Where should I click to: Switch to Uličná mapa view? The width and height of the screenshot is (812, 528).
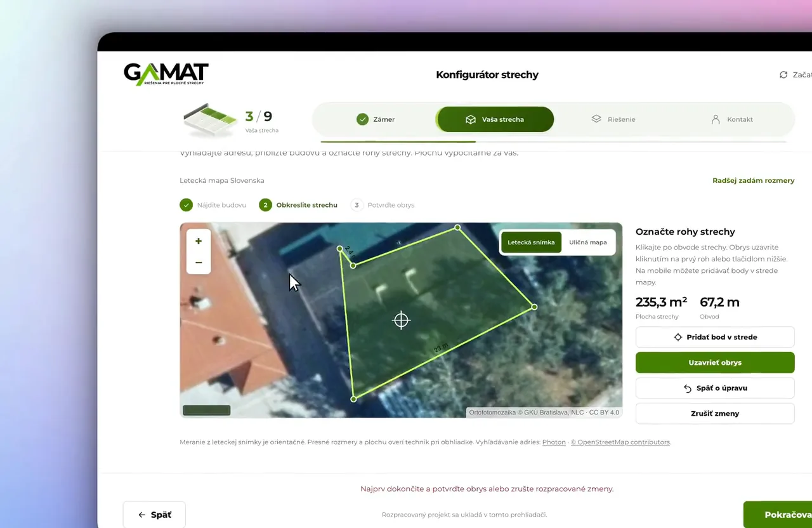click(588, 242)
